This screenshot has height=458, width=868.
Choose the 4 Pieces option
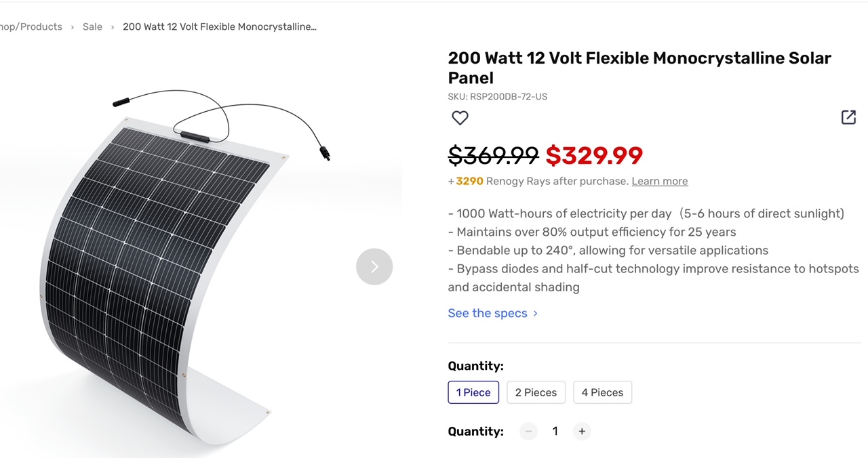[x=602, y=392]
